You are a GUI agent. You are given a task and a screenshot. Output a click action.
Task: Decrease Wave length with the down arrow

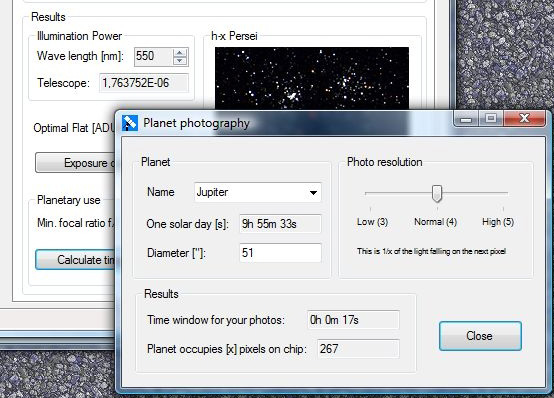click(180, 61)
